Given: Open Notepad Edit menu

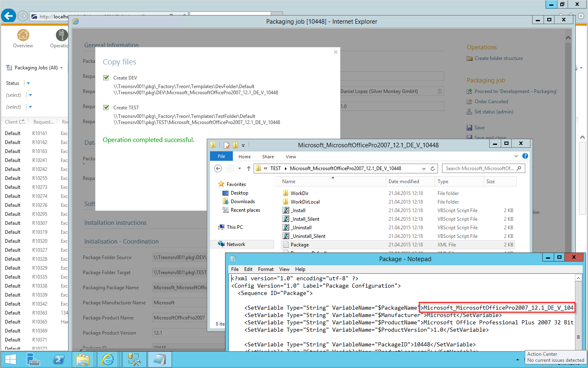Looking at the screenshot, I should click(x=248, y=269).
